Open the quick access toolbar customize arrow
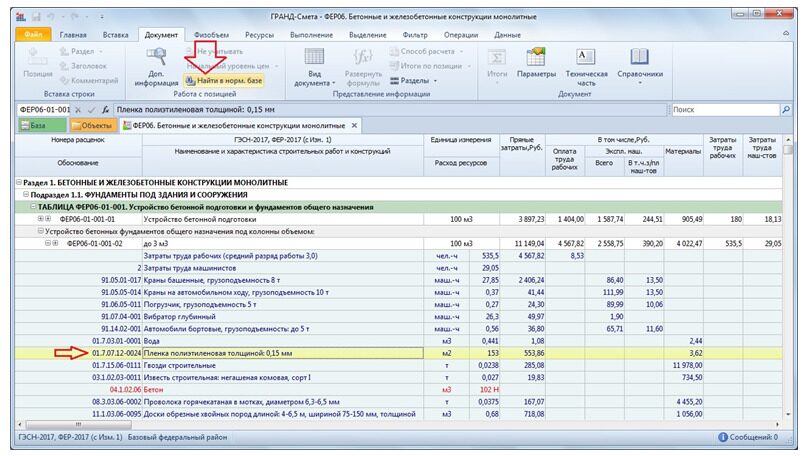The image size is (805, 456). click(102, 17)
